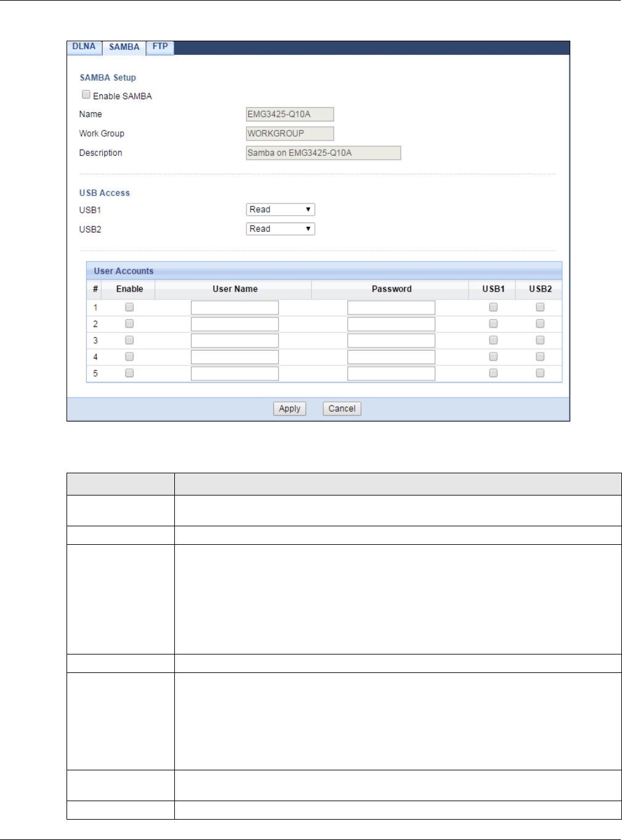Open the USB1 access dropdown

pos(280,210)
